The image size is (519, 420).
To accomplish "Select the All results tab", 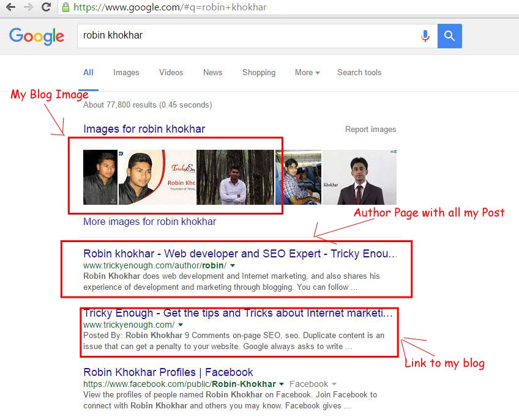I will pyautogui.click(x=88, y=72).
